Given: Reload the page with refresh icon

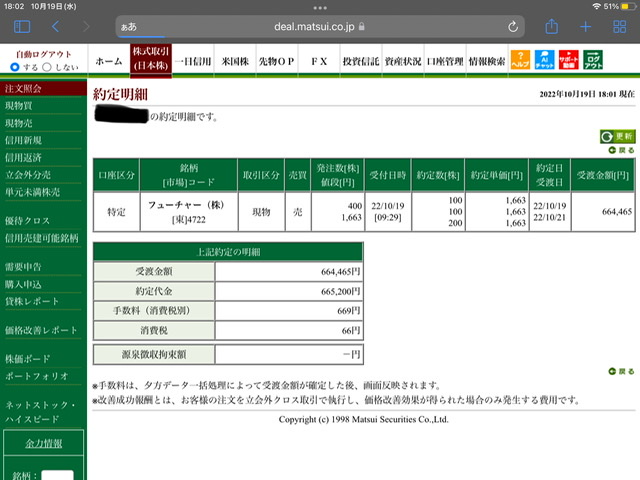Looking at the screenshot, I should pyautogui.click(x=513, y=27).
